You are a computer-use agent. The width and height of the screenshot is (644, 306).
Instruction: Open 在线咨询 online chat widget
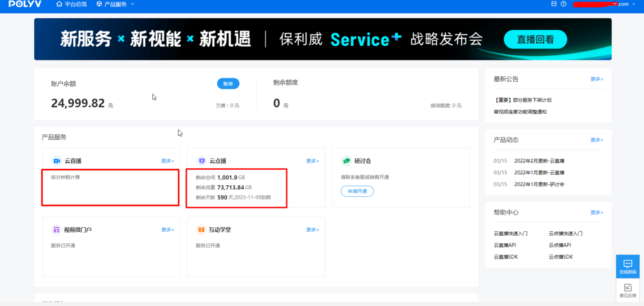(627, 266)
